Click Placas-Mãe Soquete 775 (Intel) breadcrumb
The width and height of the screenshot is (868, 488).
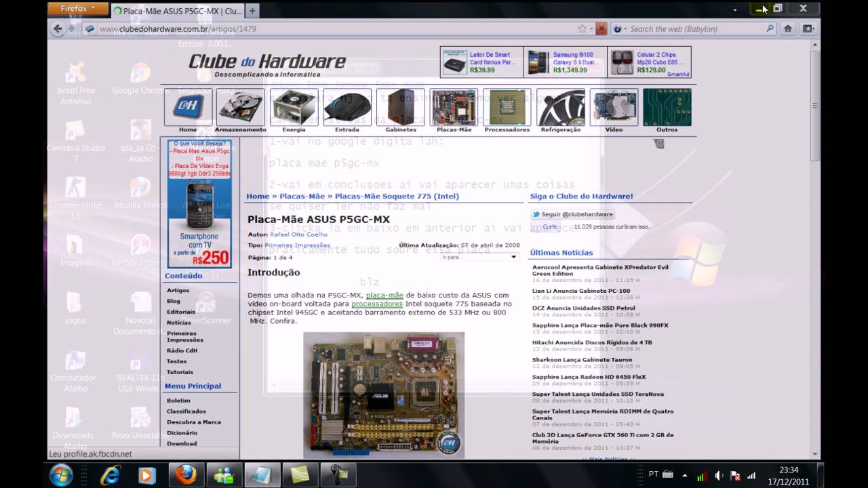397,197
